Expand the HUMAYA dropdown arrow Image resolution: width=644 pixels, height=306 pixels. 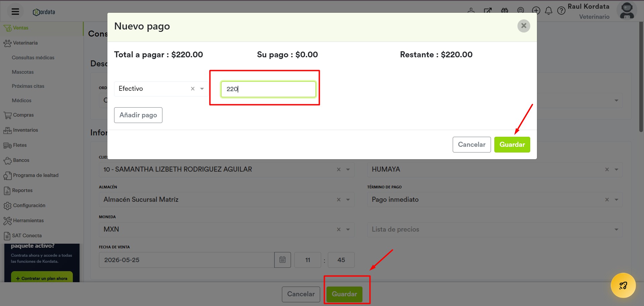[x=616, y=170]
